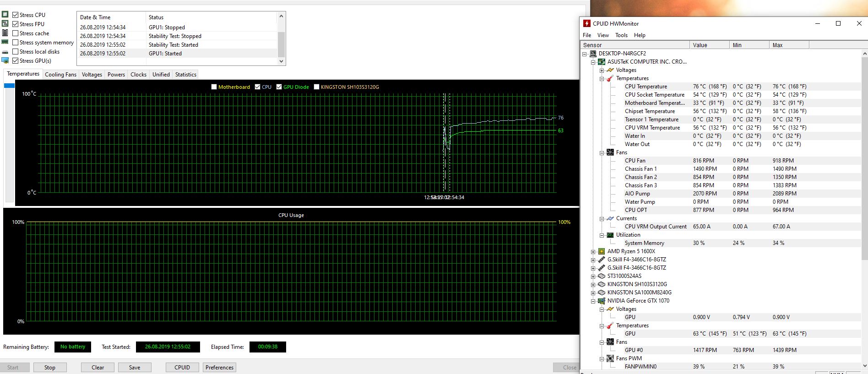Switch to the Statistics tab
868x374 pixels.
[186, 75]
